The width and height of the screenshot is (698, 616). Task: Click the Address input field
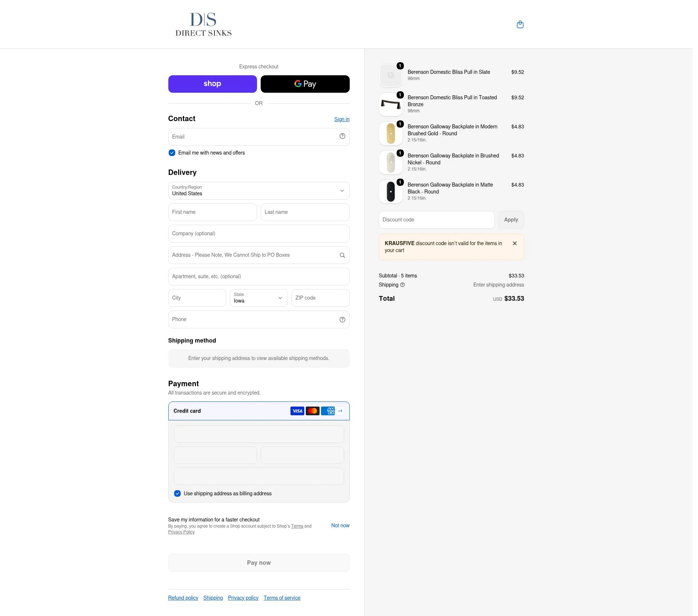click(259, 255)
